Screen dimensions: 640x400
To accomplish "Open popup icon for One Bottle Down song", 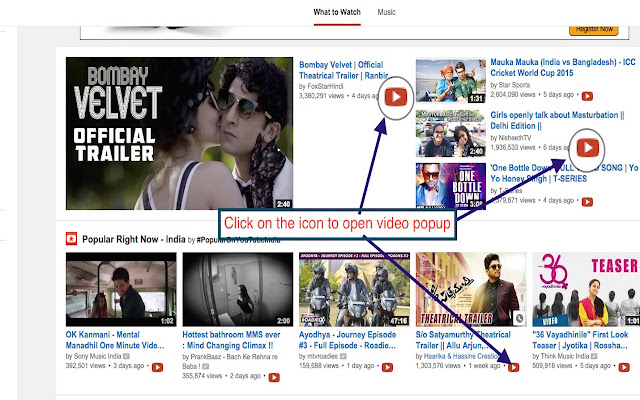I will pyautogui.click(x=587, y=202).
